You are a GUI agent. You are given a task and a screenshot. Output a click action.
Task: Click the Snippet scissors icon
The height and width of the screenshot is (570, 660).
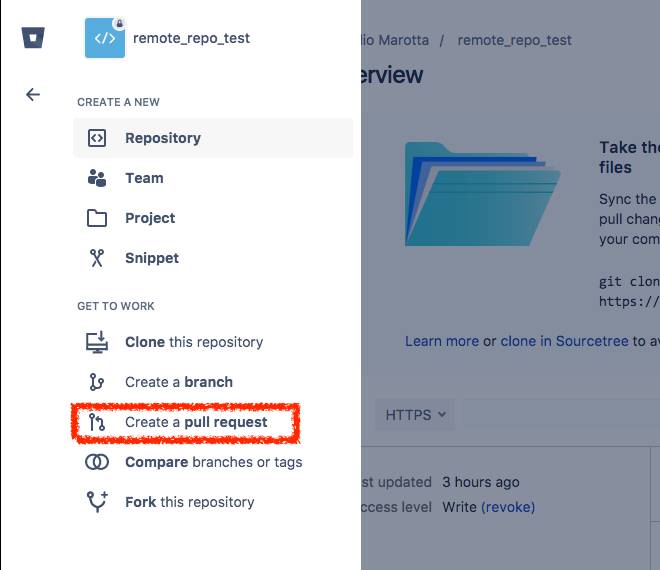tap(97, 258)
